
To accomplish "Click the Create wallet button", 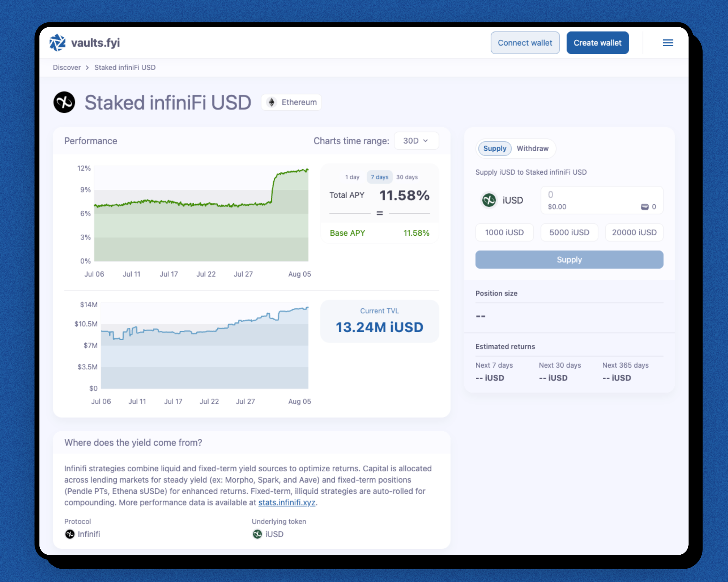I will pos(598,43).
